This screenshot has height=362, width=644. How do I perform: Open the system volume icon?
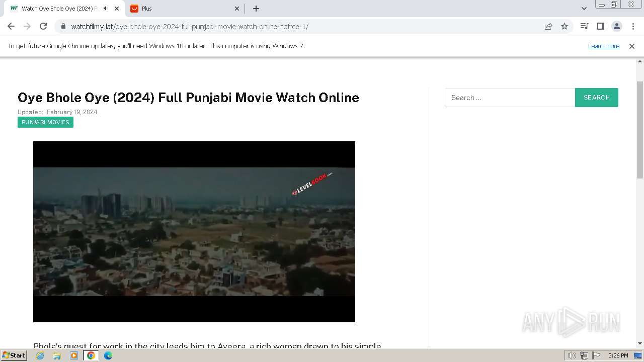(x=572, y=355)
